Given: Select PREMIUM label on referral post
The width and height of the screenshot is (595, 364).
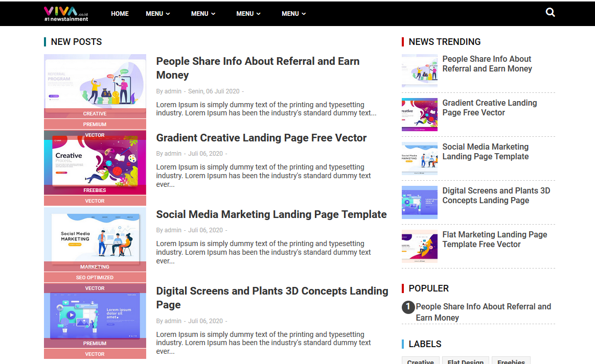Looking at the screenshot, I should 95,124.
